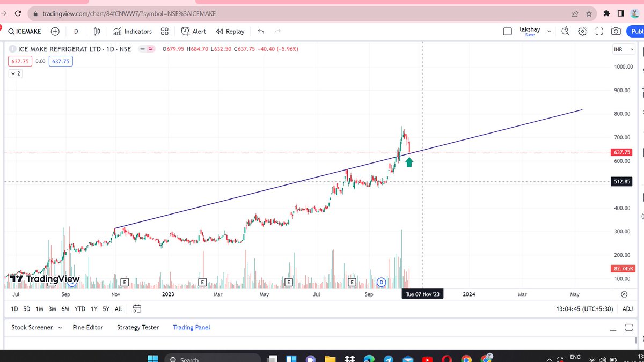This screenshot has height=362, width=644.
Task: Click the dividend D marker on timeline
Action: click(382, 282)
